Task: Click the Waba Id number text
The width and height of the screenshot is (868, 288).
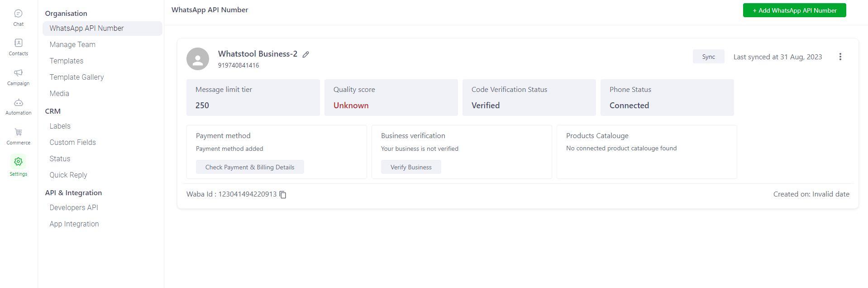Action: (x=247, y=194)
